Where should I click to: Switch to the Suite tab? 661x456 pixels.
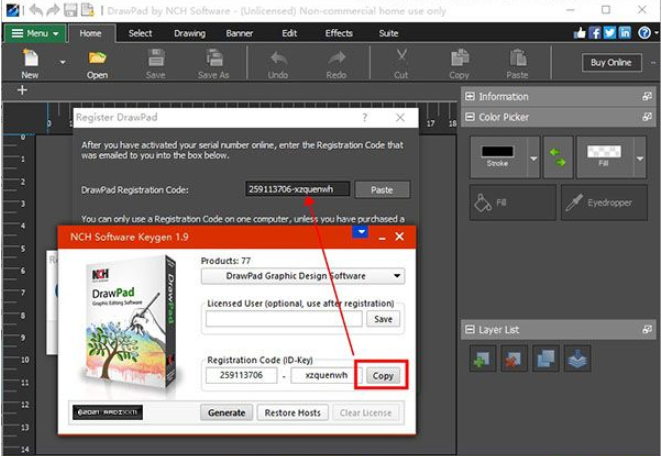(x=388, y=33)
